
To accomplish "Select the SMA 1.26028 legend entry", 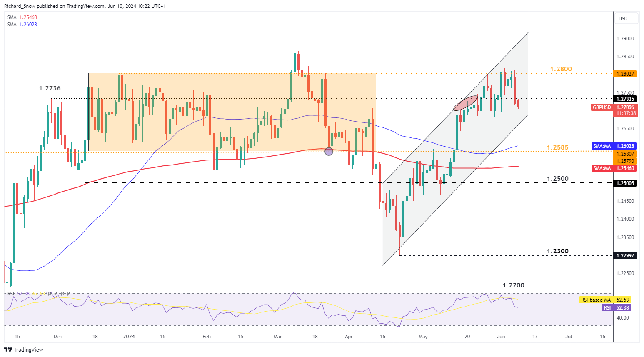I will point(22,25).
